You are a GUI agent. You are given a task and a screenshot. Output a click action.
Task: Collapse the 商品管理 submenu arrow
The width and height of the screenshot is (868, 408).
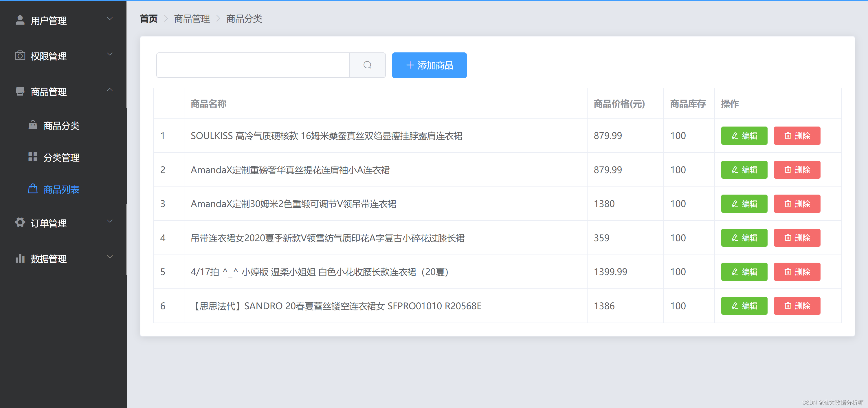click(110, 90)
